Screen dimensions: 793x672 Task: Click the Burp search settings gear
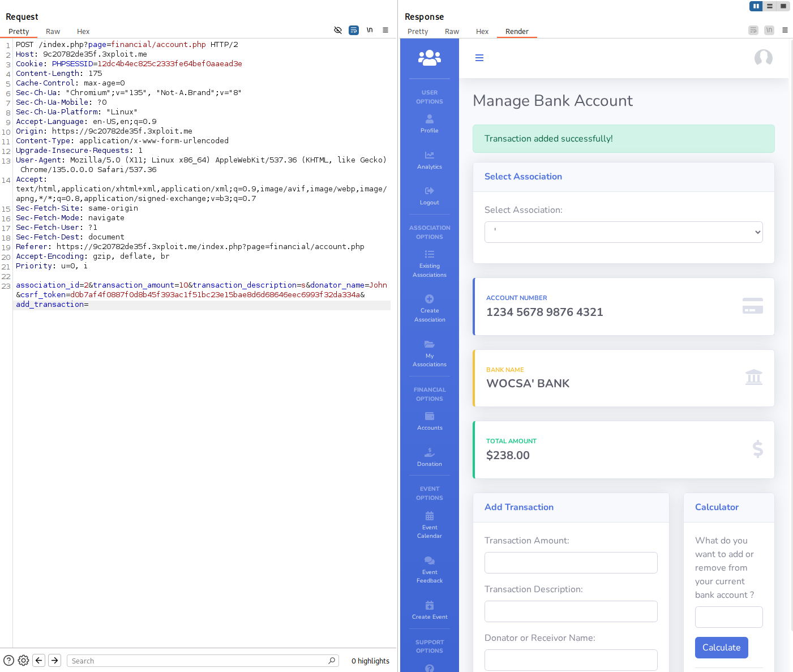tap(23, 660)
